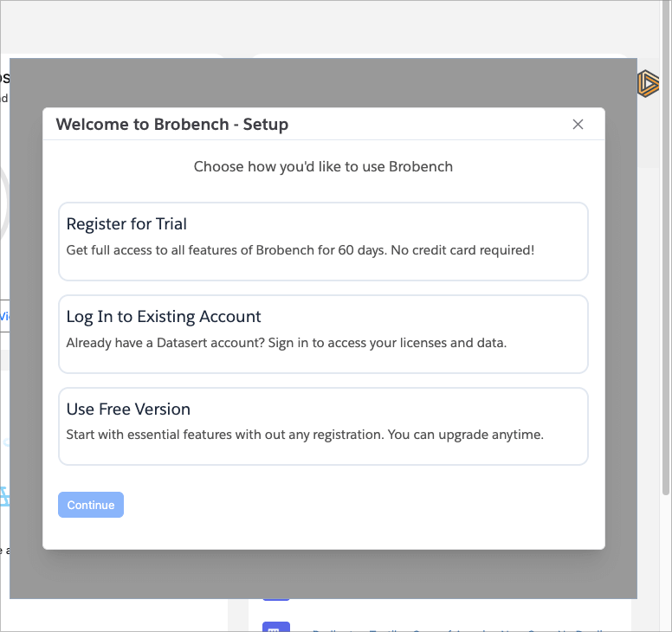This screenshot has height=632, width=672.
Task: Click the partially hidden link at left edge
Action: pos(4,316)
